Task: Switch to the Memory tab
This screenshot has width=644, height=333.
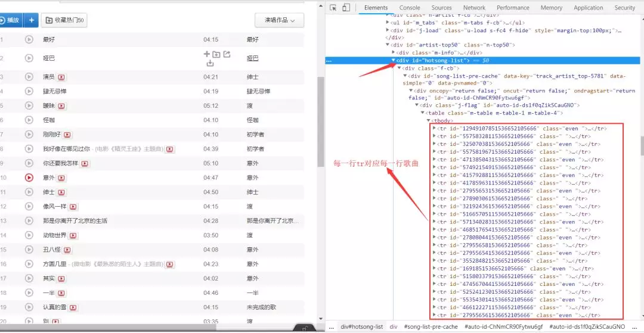Action: point(551,7)
